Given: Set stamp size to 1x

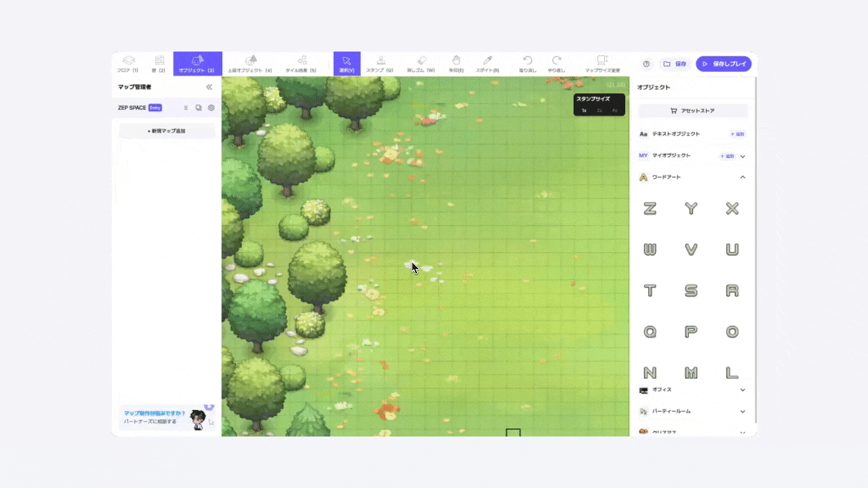Looking at the screenshot, I should [585, 110].
